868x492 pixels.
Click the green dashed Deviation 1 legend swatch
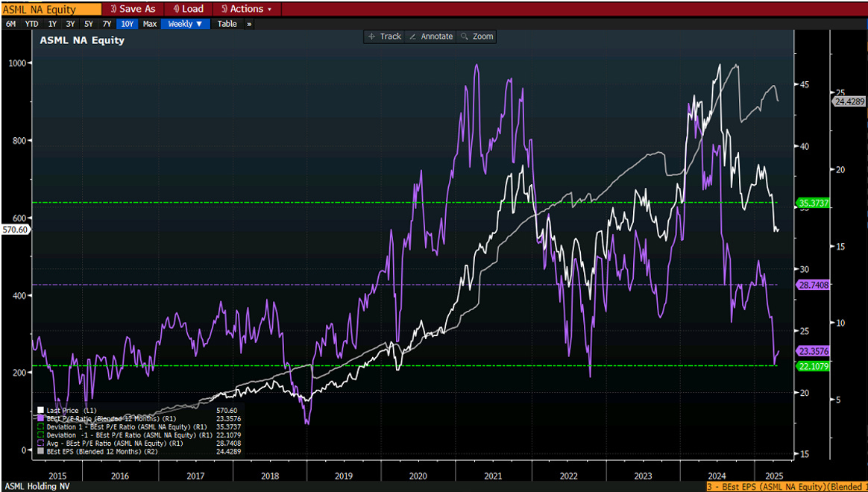[41, 426]
